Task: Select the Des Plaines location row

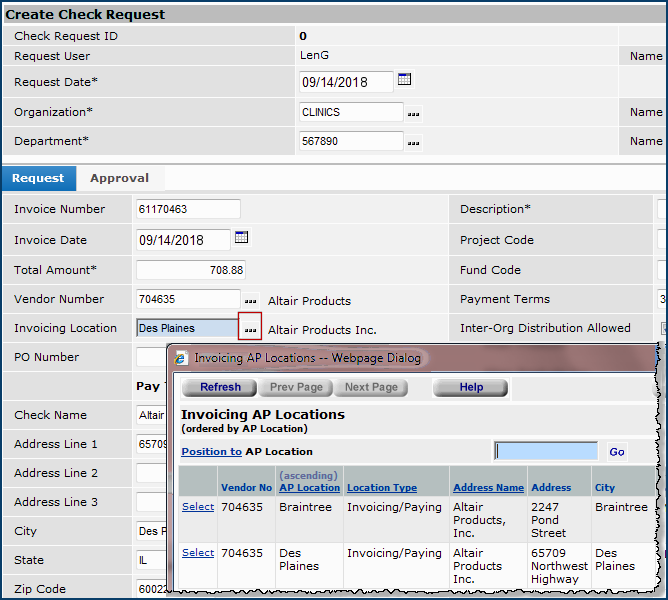Action: (197, 553)
